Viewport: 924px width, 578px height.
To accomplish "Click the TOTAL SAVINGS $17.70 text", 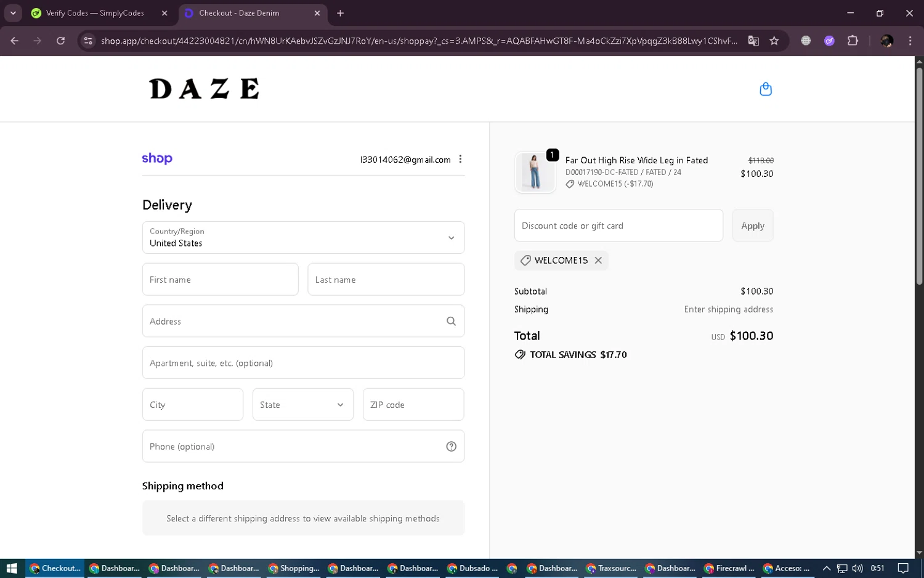I will (578, 355).
